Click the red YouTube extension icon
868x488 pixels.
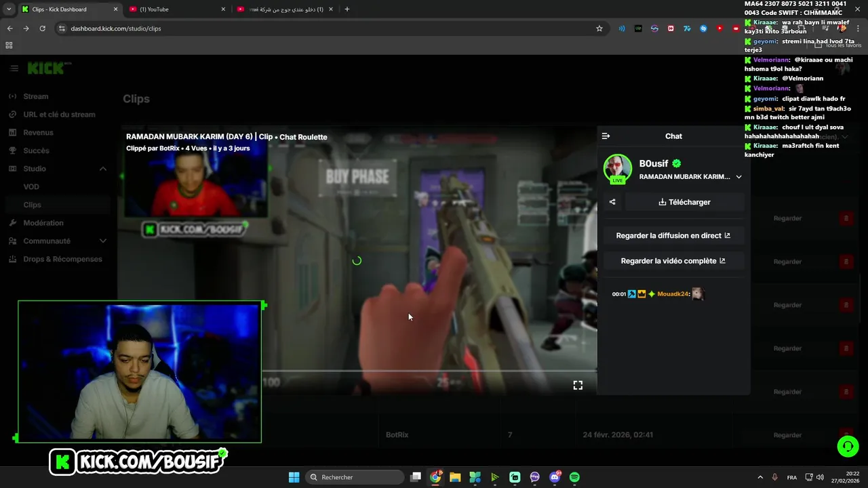click(719, 28)
